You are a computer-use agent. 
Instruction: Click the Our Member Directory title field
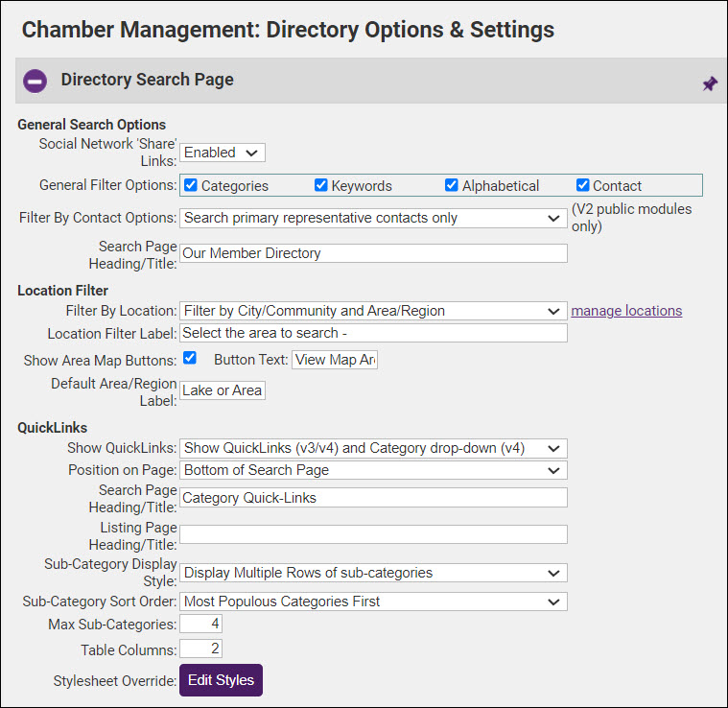pyautogui.click(x=373, y=253)
